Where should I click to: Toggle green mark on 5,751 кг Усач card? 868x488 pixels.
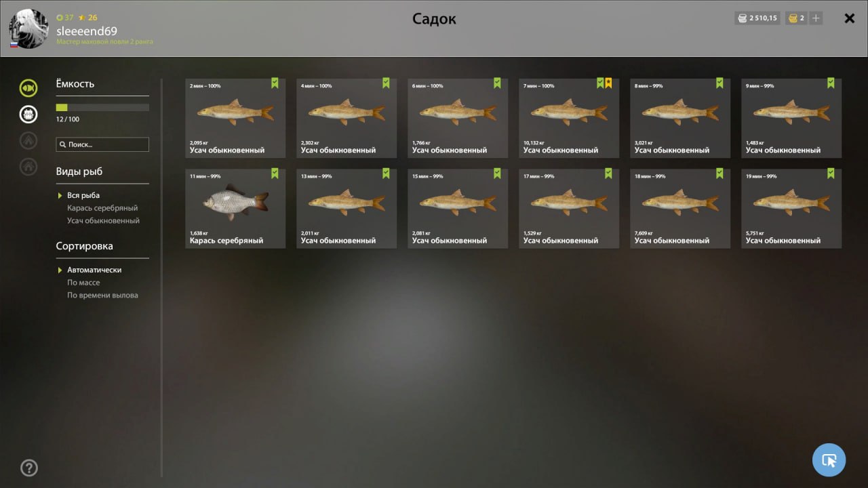(x=831, y=174)
